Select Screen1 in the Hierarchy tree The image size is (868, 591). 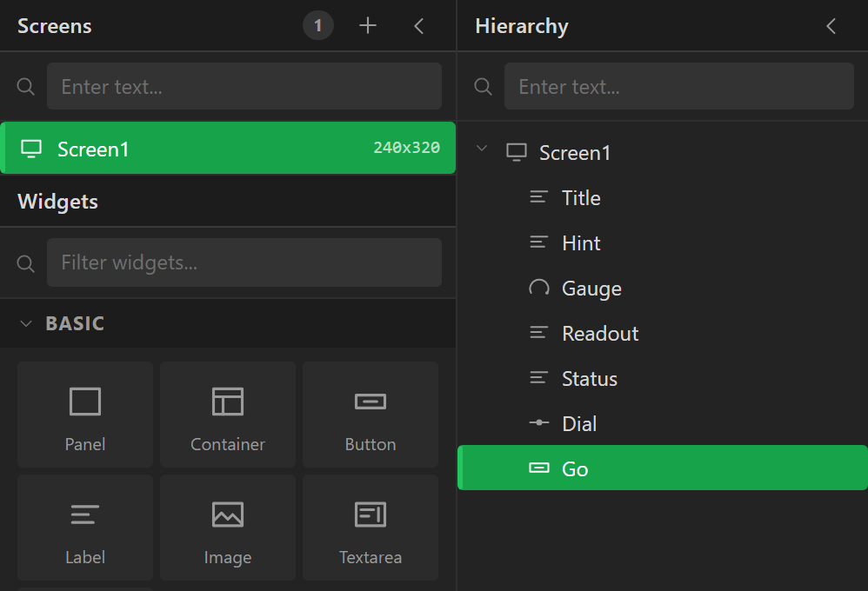pyautogui.click(x=663, y=153)
